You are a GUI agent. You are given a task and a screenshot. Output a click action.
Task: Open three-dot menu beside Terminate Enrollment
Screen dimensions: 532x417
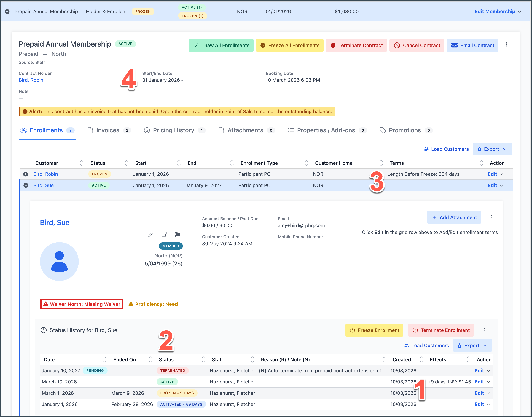point(484,330)
